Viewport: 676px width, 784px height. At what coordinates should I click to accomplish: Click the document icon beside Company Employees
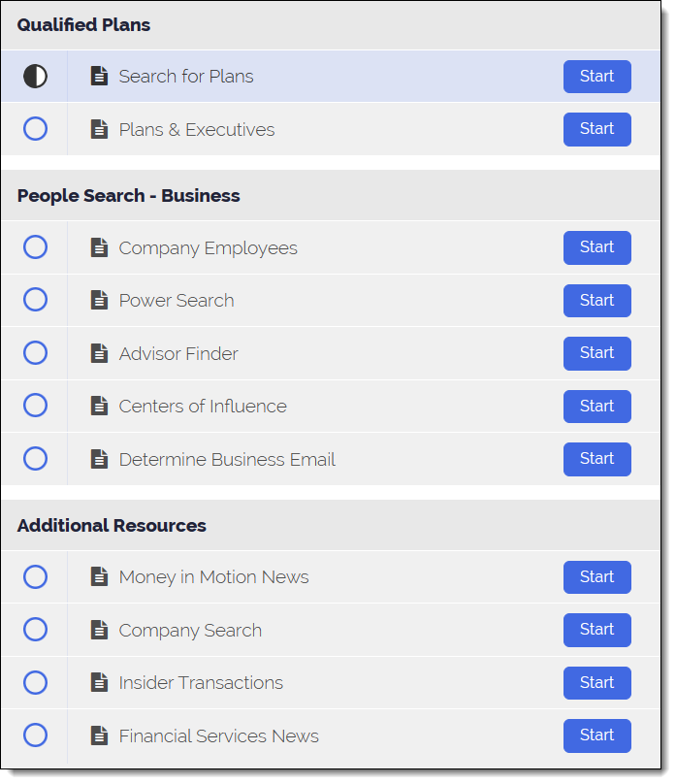pyautogui.click(x=98, y=247)
